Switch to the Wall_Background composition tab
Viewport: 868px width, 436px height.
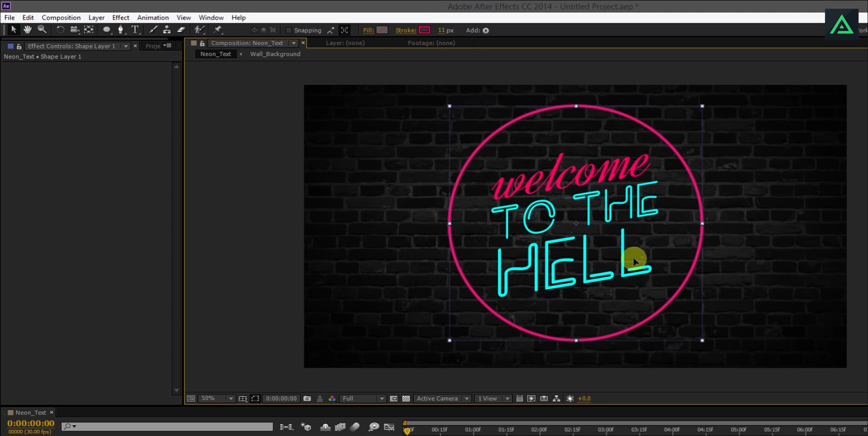[275, 54]
